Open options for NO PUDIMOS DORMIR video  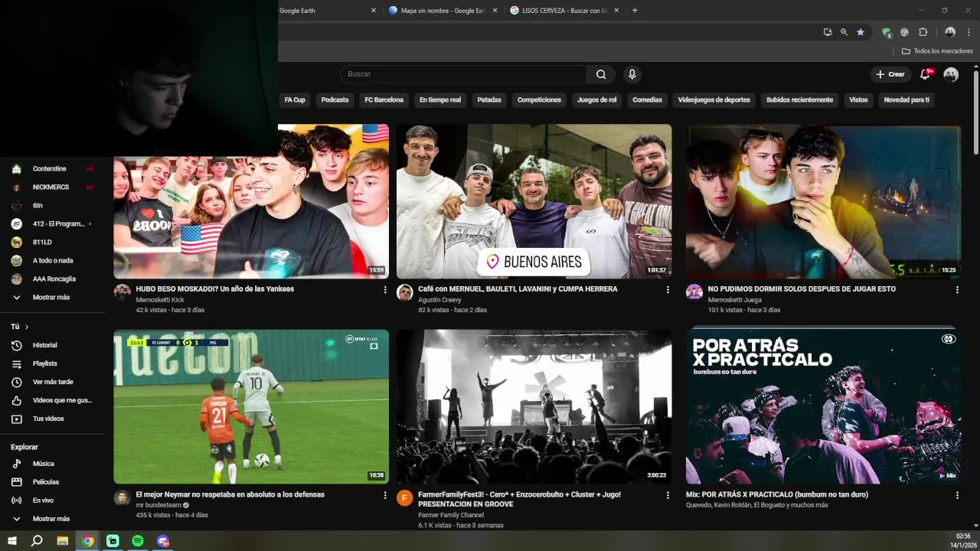[x=957, y=290]
